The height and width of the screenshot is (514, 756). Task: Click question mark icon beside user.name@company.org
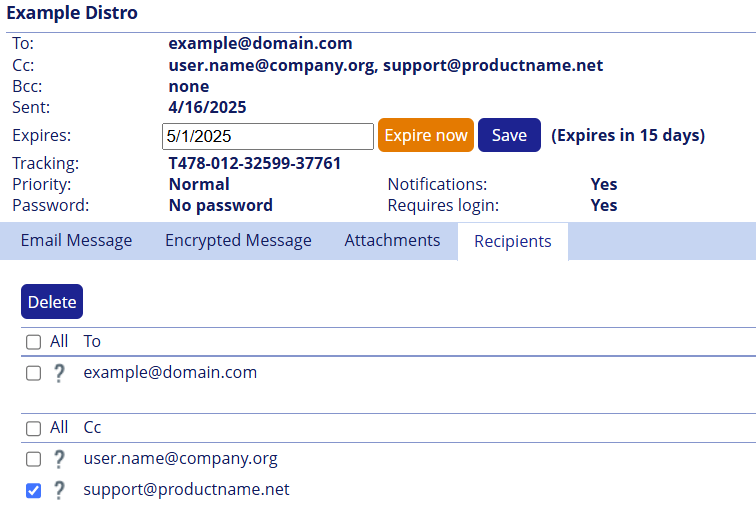pos(59,459)
